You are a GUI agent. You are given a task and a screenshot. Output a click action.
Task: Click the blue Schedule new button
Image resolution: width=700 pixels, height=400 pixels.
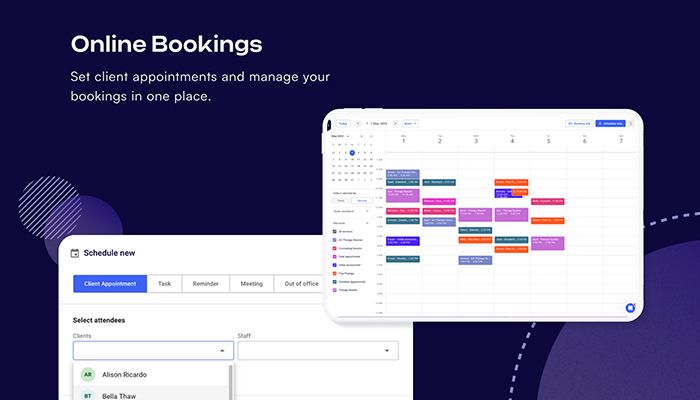tap(610, 124)
